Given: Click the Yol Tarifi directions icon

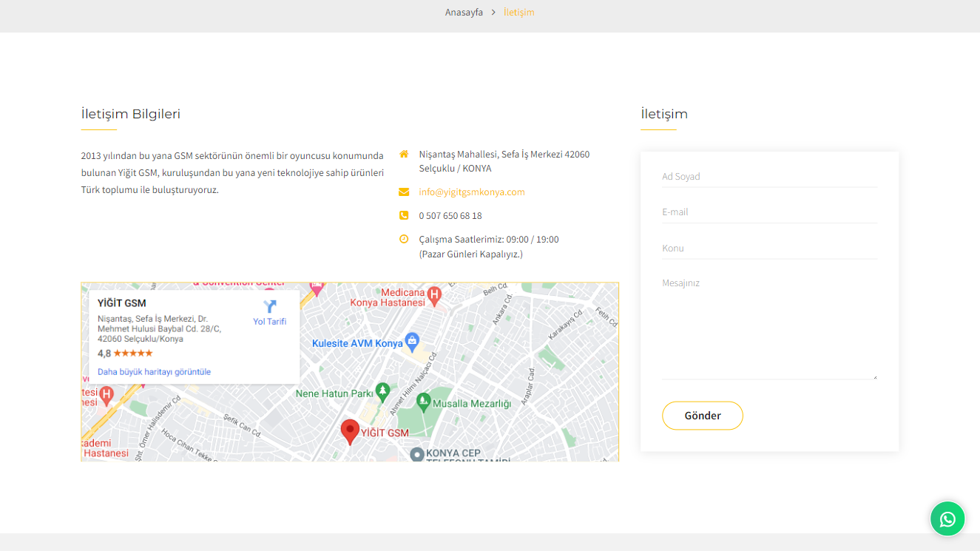Looking at the screenshot, I should coord(269,307).
